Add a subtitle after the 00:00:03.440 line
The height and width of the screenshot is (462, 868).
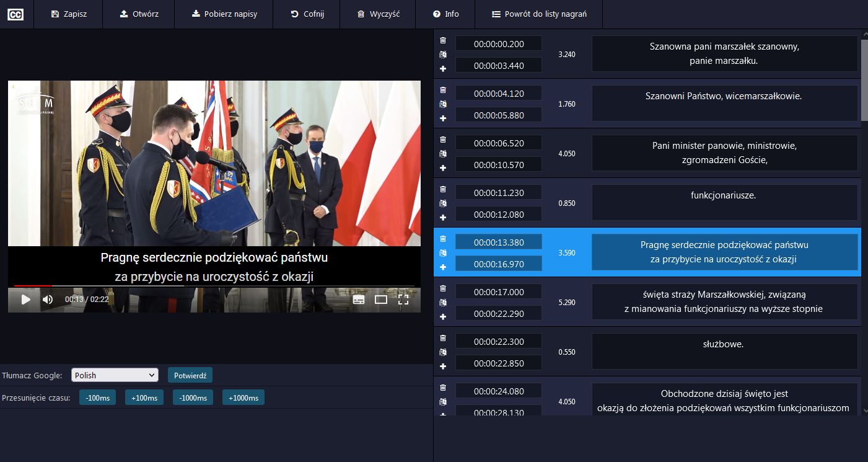[443, 69]
